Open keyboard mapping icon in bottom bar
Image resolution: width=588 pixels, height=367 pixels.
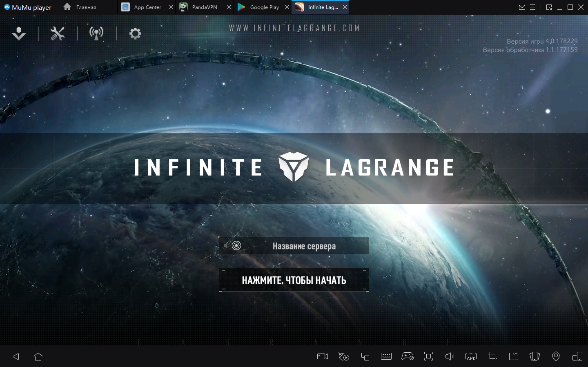(386, 356)
